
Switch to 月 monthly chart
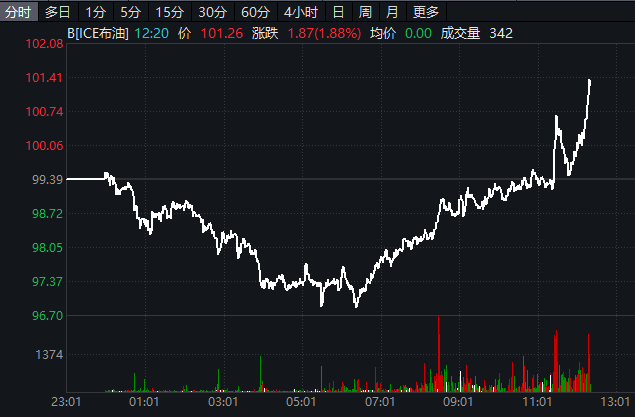tap(392, 12)
